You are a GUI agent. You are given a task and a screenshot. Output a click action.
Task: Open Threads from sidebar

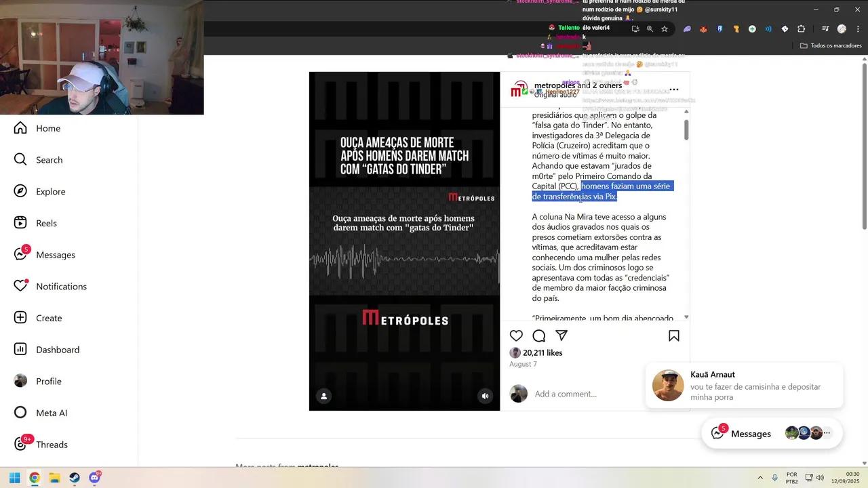coord(41,444)
